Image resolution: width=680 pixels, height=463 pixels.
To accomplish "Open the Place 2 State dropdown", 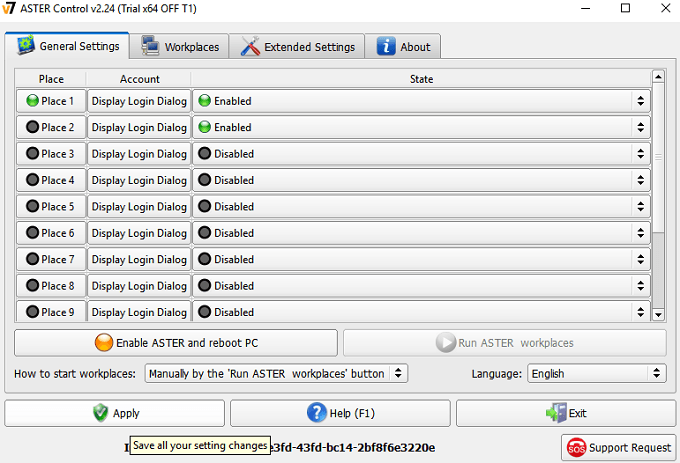I will (x=420, y=128).
